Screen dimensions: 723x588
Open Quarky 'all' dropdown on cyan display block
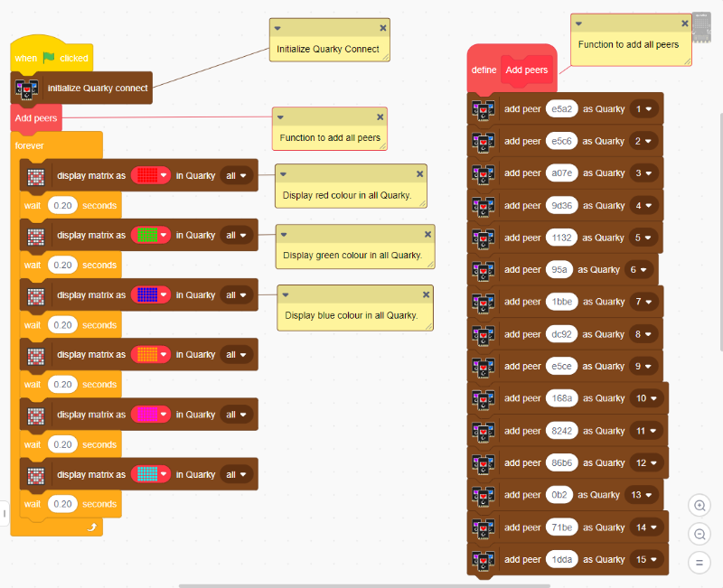click(x=236, y=474)
